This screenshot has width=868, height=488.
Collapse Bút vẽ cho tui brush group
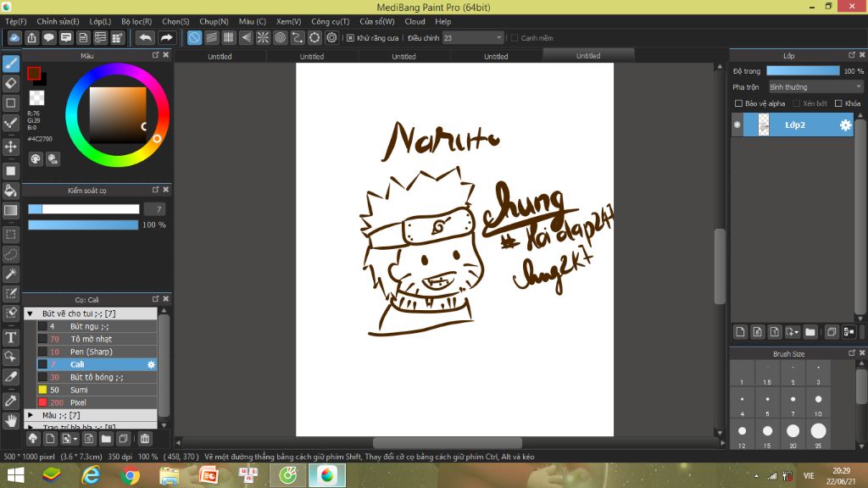[x=31, y=313]
